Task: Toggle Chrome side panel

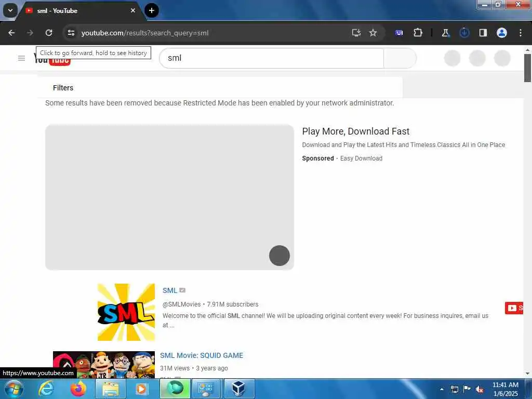Action: [x=483, y=33]
